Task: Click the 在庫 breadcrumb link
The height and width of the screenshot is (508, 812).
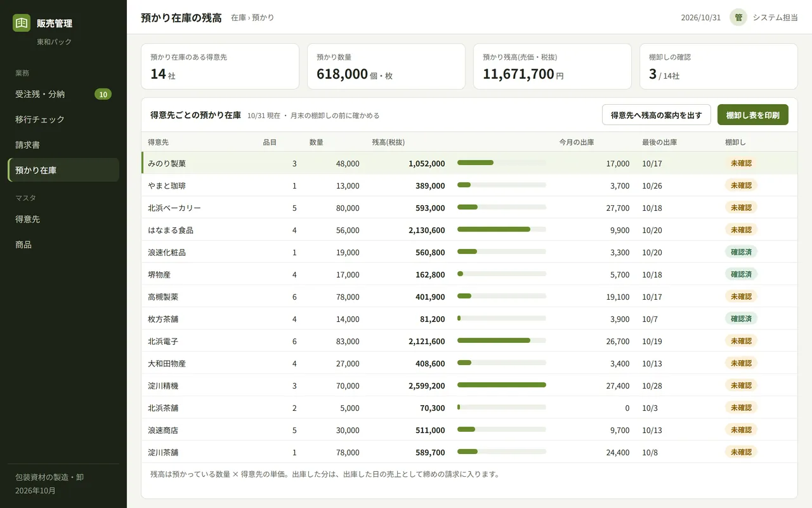Action: tap(239, 18)
